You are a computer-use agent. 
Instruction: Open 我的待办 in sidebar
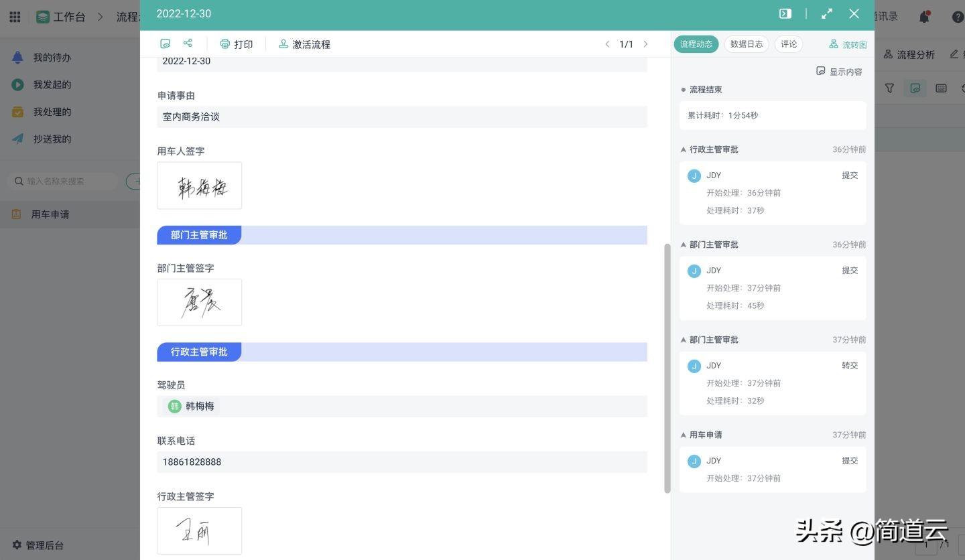(52, 58)
